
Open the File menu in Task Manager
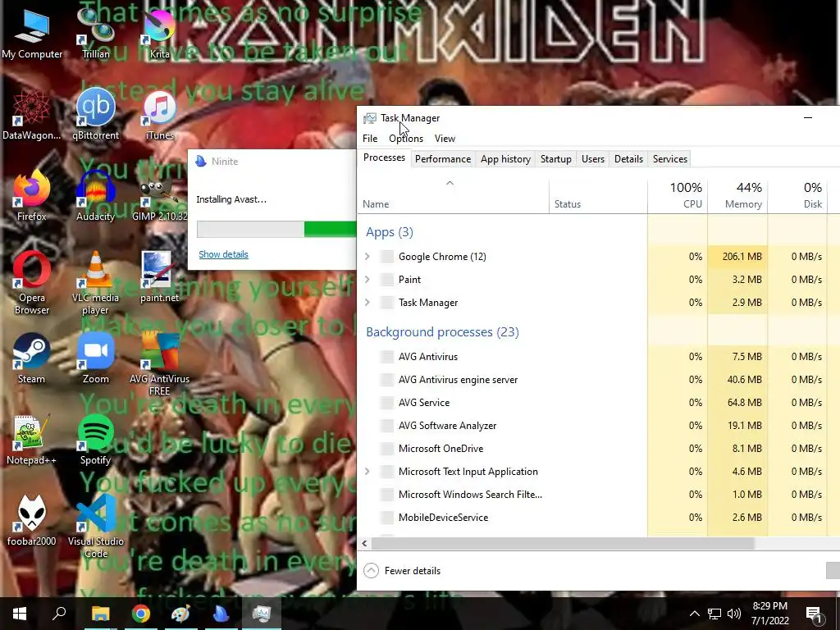370,138
